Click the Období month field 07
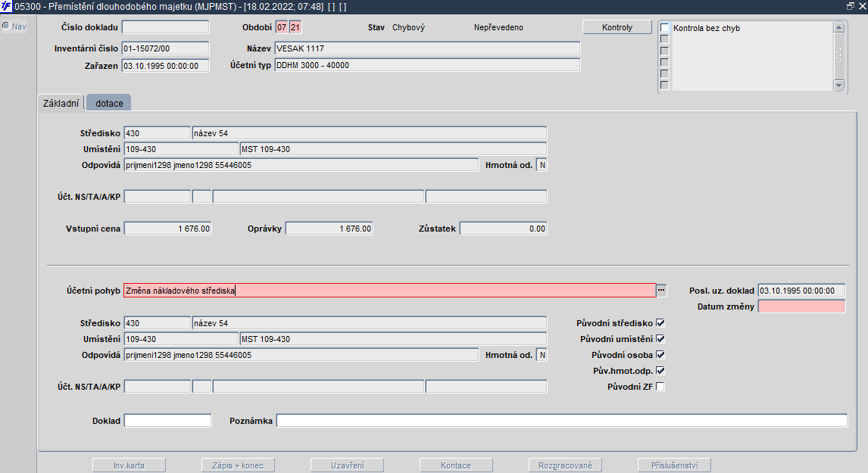The height and width of the screenshot is (473, 868). point(282,27)
